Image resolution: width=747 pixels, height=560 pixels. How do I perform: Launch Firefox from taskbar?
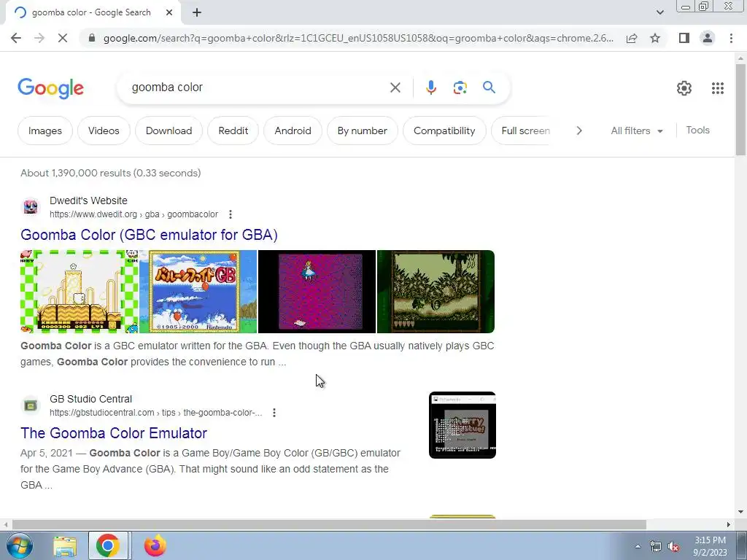click(155, 545)
